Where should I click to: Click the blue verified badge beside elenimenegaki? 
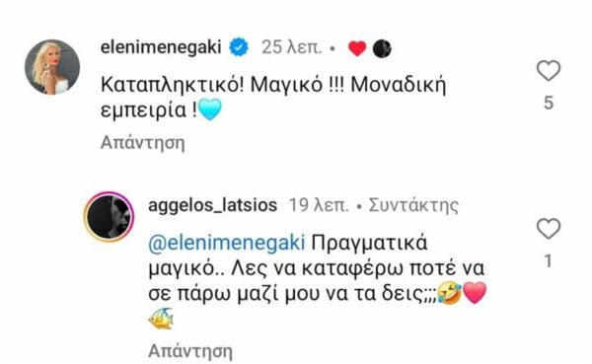(239, 47)
